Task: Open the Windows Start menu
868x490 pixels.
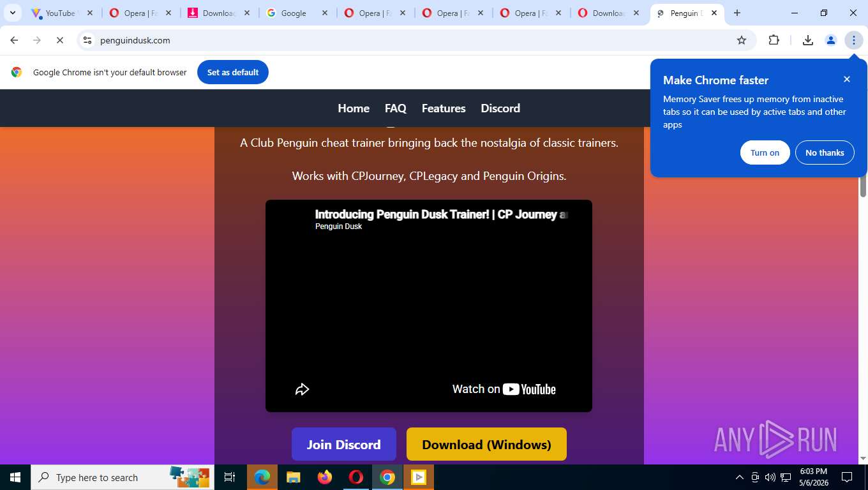Action: pos(15,477)
